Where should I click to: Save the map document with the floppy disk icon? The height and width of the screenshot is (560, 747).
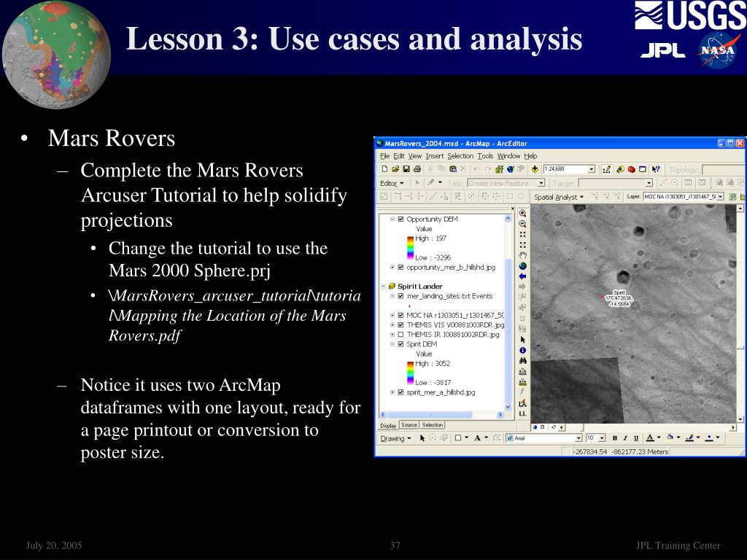[x=406, y=169]
